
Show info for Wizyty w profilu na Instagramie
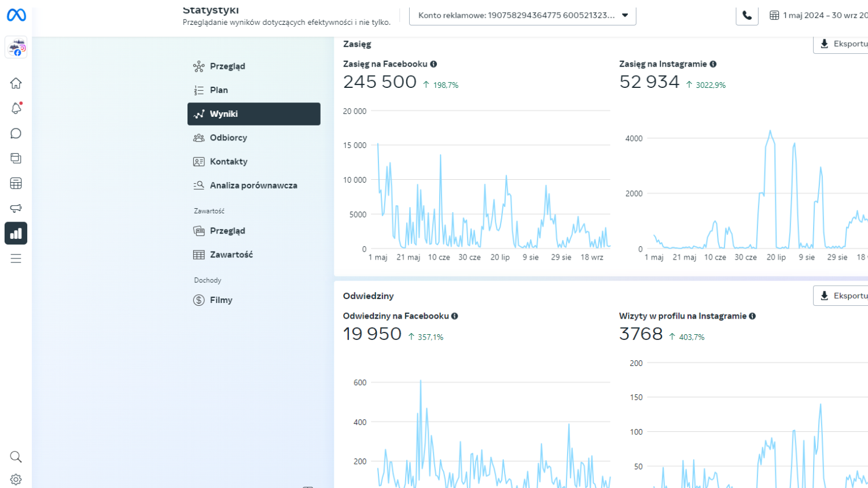752,316
